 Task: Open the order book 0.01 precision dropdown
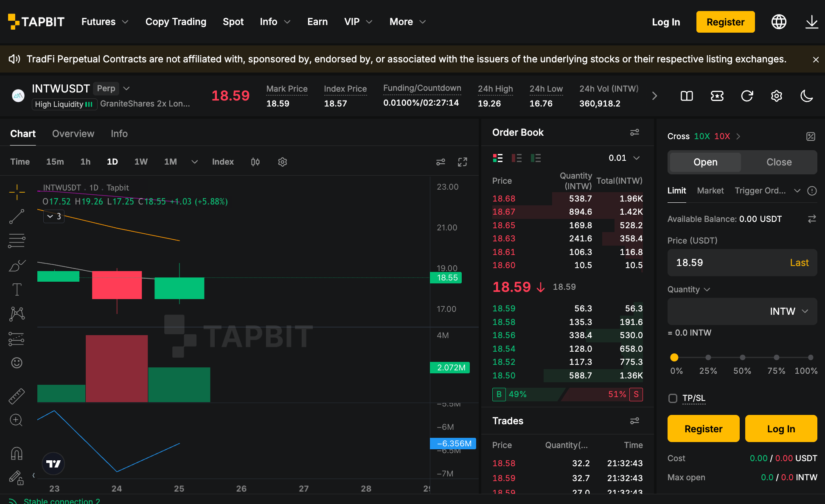tap(624, 158)
